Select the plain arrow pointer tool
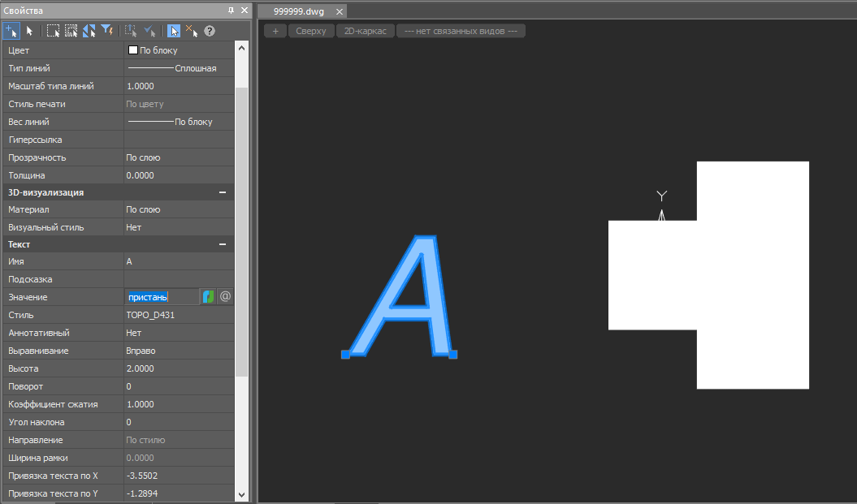This screenshot has width=857, height=504. (x=30, y=31)
